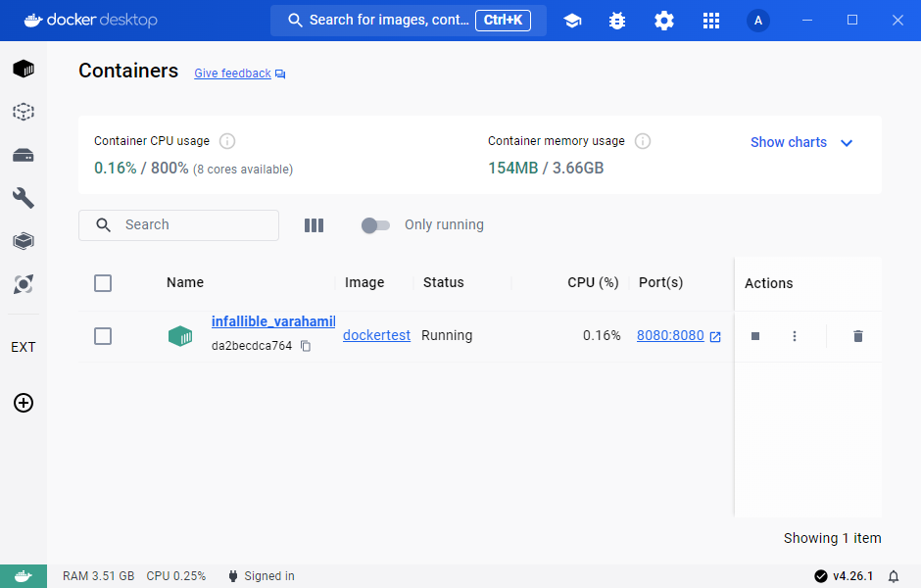Screen dimensions: 921x588
Task: Sort by CPU (%) column header
Action: click(593, 282)
